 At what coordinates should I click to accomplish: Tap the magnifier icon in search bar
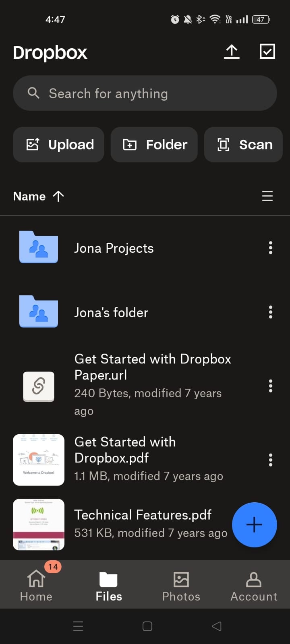coord(33,93)
